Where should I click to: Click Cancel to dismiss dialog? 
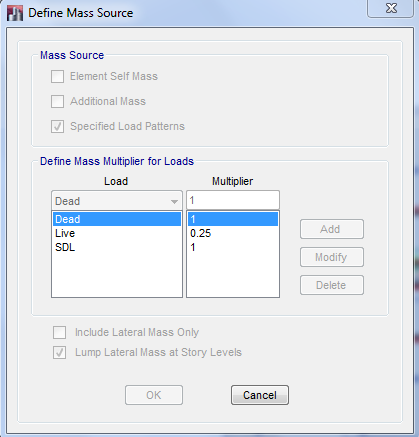coord(260,395)
